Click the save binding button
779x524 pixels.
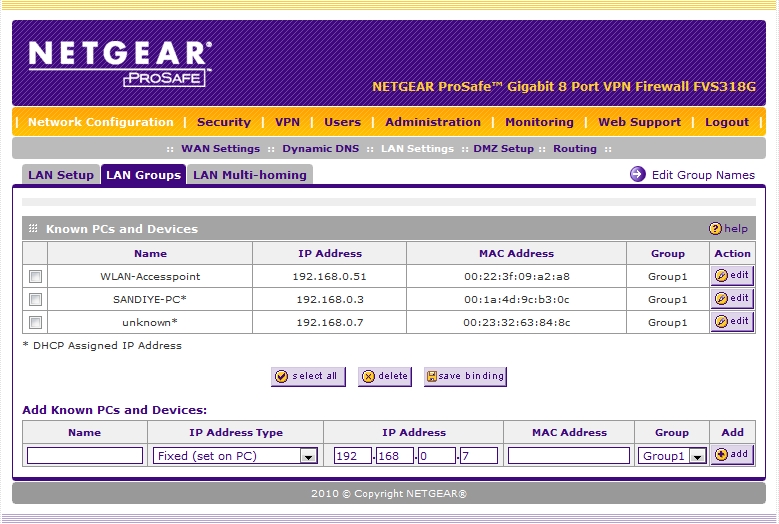point(466,376)
